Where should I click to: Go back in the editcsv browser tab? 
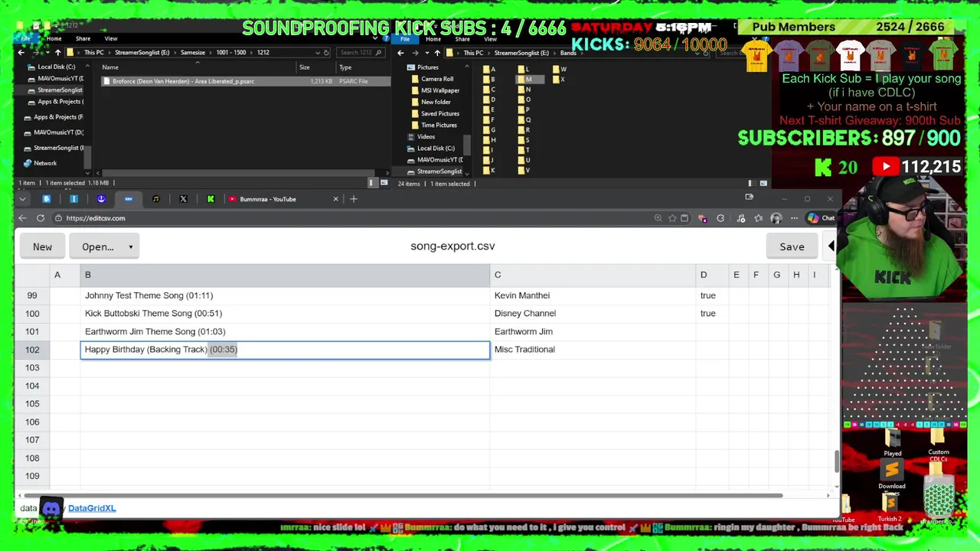(x=22, y=218)
